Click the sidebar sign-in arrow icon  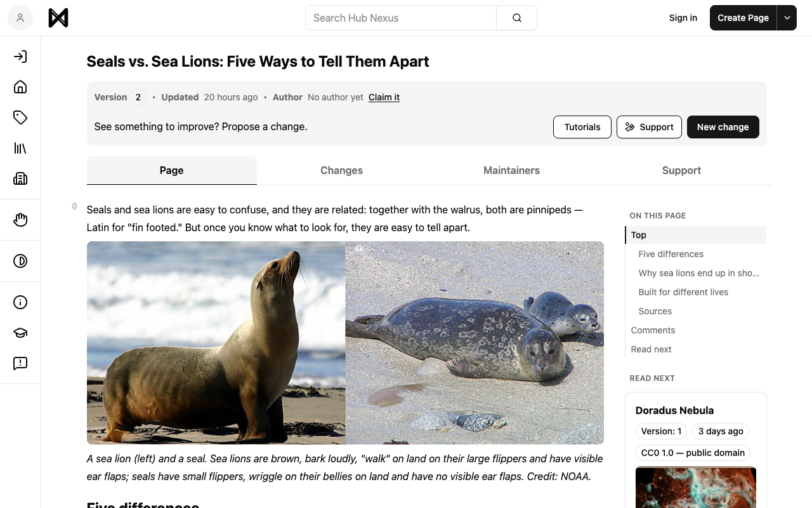coord(20,57)
